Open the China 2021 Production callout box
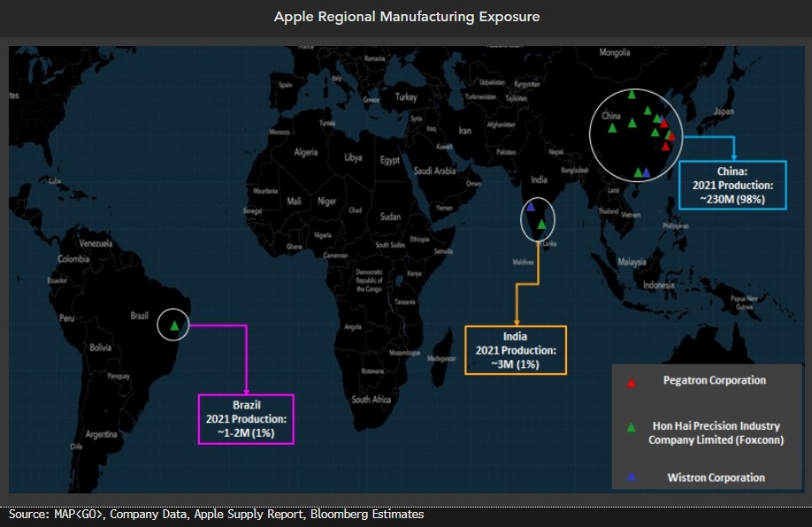The height and width of the screenshot is (527, 812). coord(732,185)
